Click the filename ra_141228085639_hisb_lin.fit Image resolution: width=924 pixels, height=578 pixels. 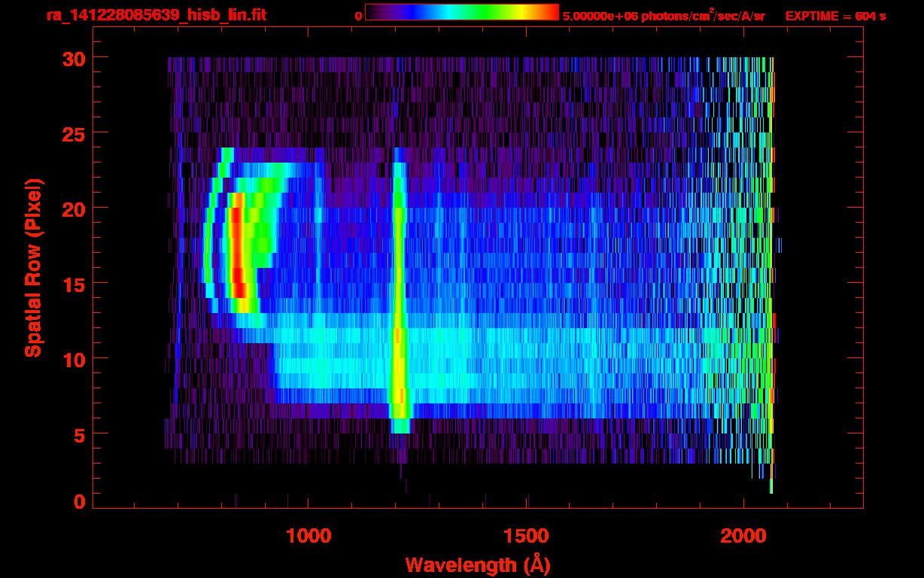coord(156,15)
